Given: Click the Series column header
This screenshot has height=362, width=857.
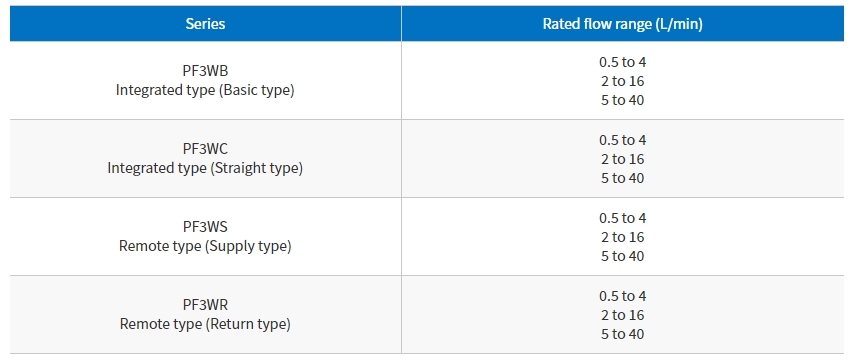Looking at the screenshot, I should (205, 24).
